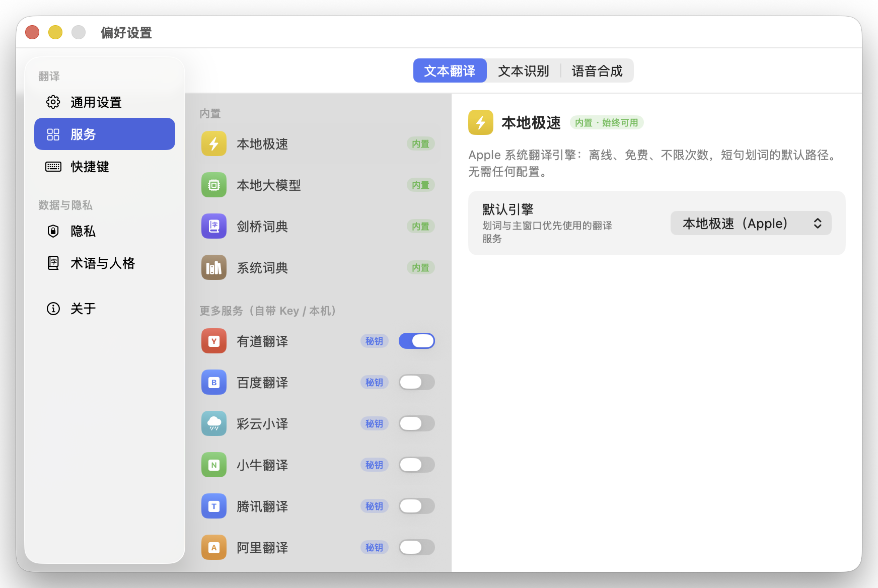Viewport: 878px width, 588px height.
Task: Select 服务 in the sidebar
Action: (x=105, y=134)
